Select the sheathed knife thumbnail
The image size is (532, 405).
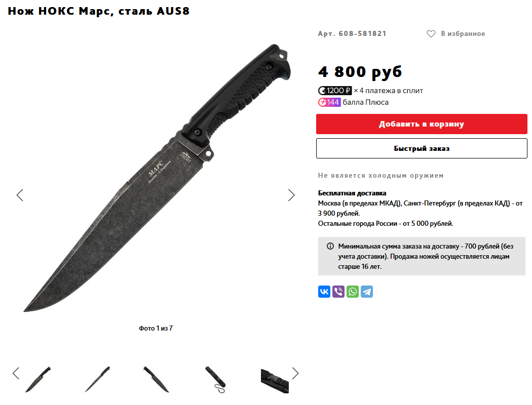pos(215,380)
